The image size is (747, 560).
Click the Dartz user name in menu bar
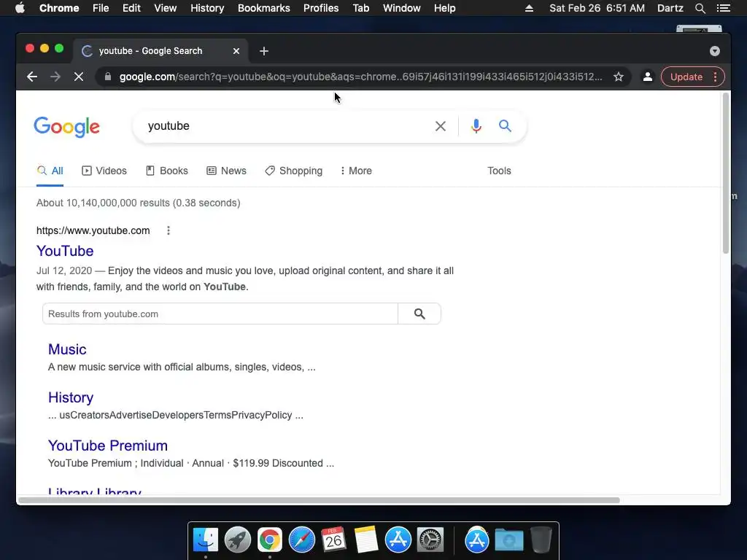(x=670, y=8)
